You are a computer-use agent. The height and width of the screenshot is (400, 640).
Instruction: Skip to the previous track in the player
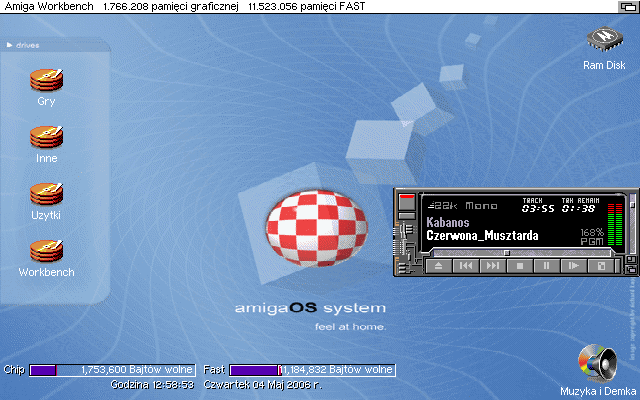(x=466, y=266)
